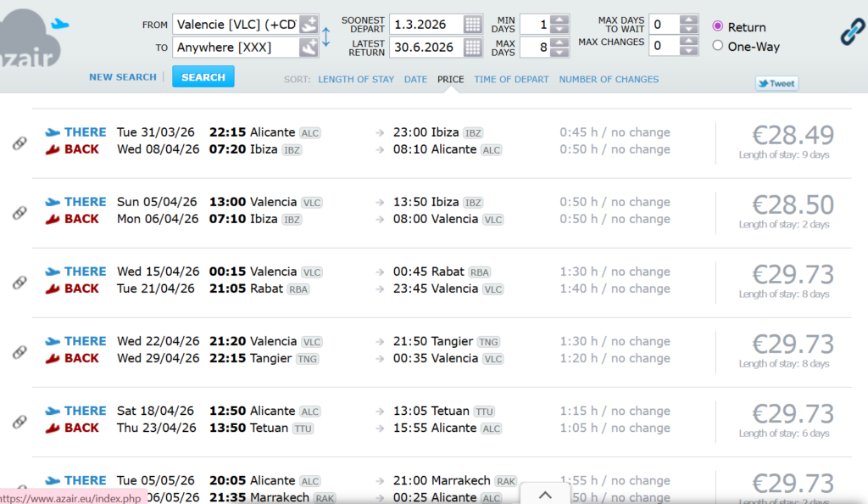Click the Tweet button

tap(776, 83)
